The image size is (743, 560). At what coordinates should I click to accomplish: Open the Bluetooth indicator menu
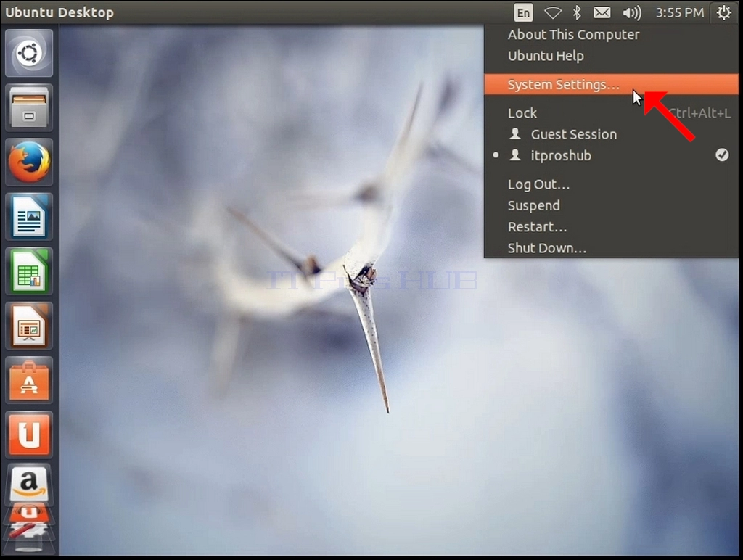(x=577, y=12)
